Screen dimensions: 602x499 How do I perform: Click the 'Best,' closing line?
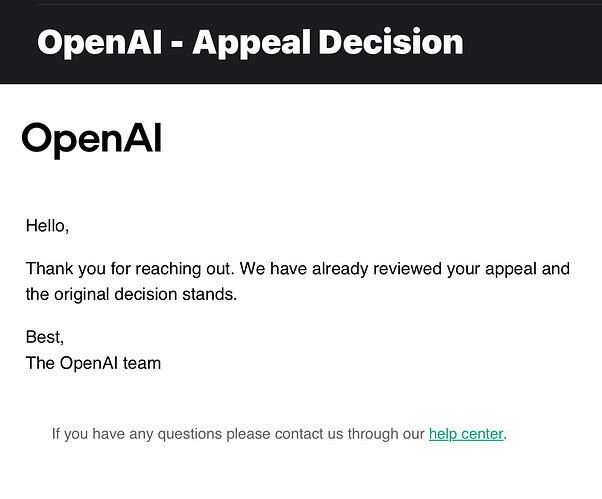pyautogui.click(x=45, y=337)
